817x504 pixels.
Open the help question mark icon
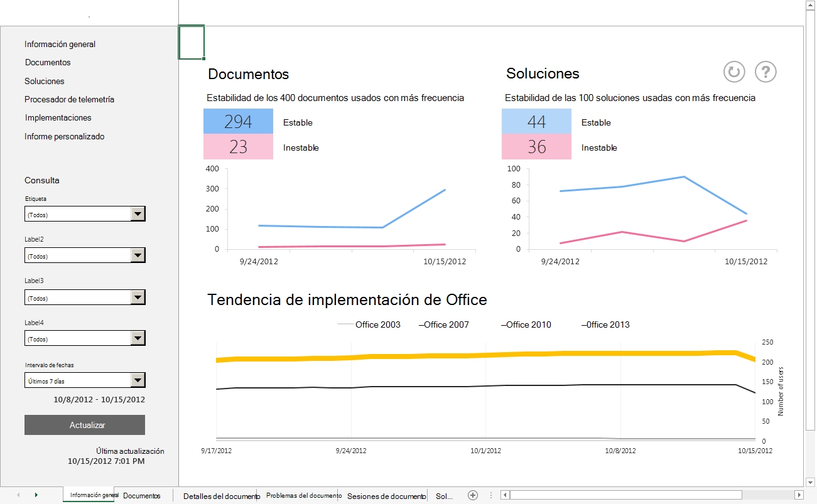coord(766,72)
